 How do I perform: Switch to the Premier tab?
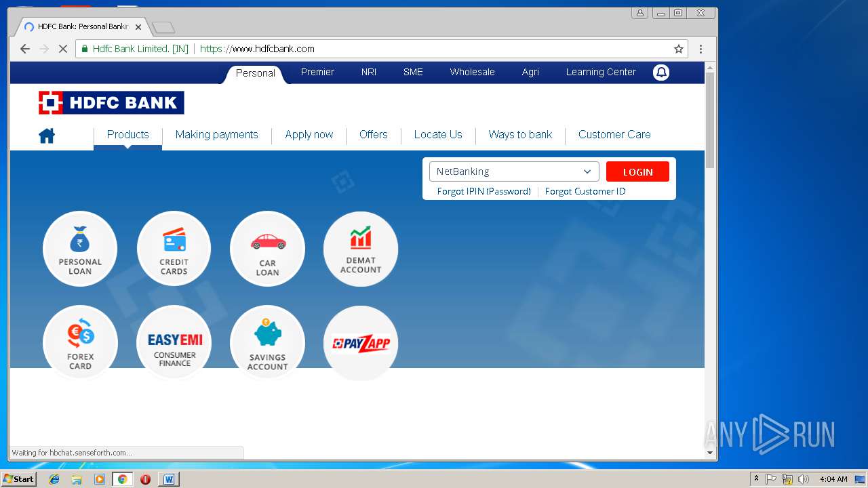317,72
